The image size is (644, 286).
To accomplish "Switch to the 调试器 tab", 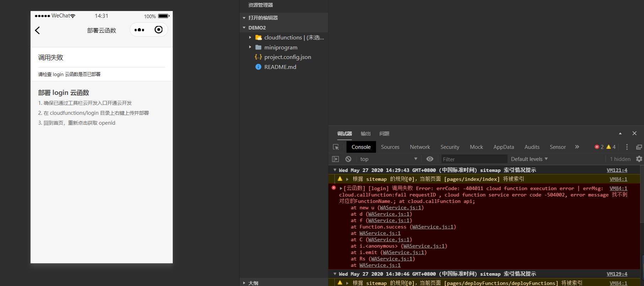I will pos(344,134).
